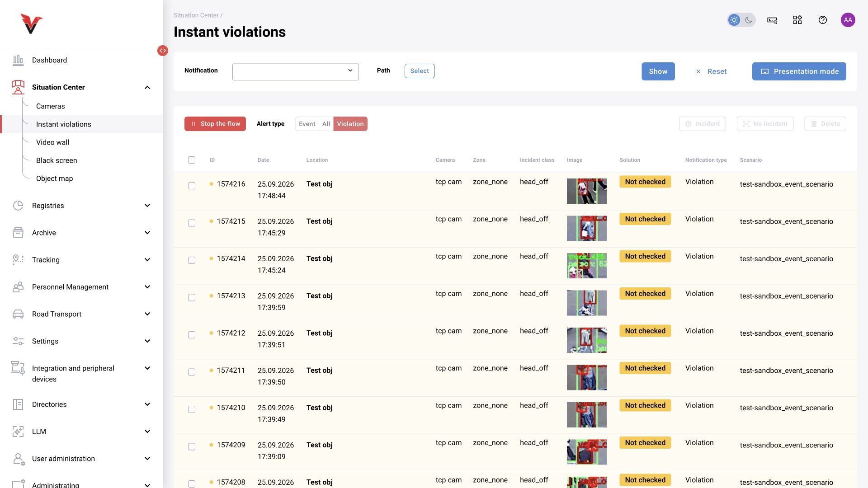
Task: Expand the Directories section chevron
Action: pos(147,404)
